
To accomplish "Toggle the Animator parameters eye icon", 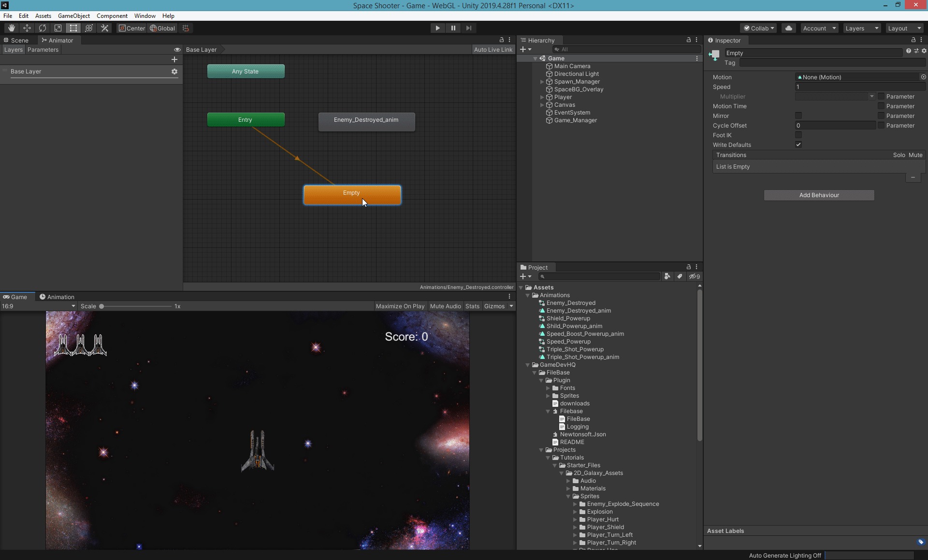I will pyautogui.click(x=177, y=50).
